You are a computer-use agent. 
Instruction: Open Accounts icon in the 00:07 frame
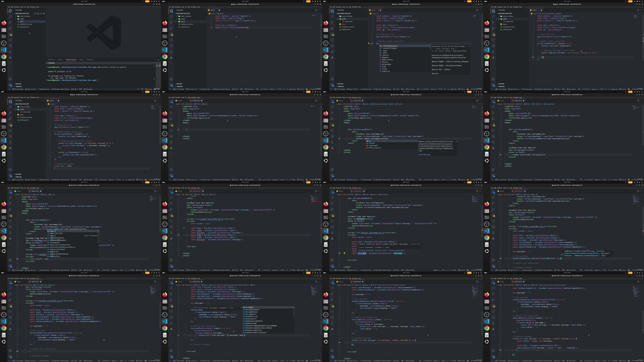(x=10, y=79)
